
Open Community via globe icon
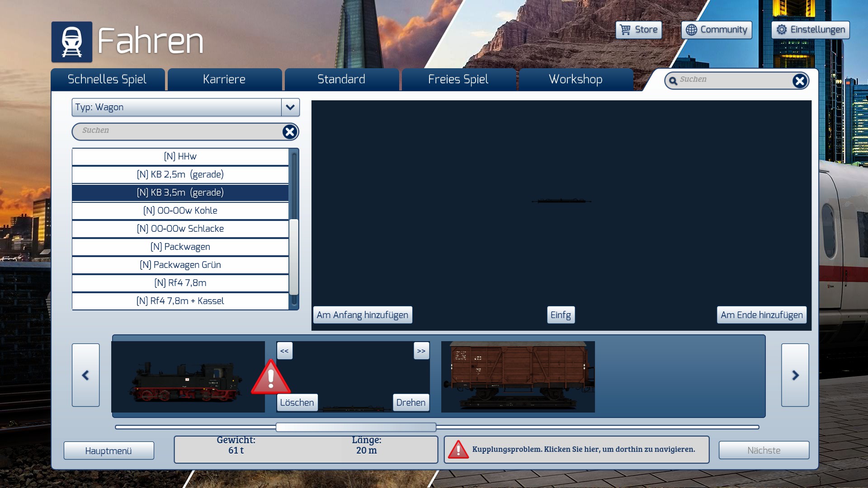pyautogui.click(x=691, y=30)
